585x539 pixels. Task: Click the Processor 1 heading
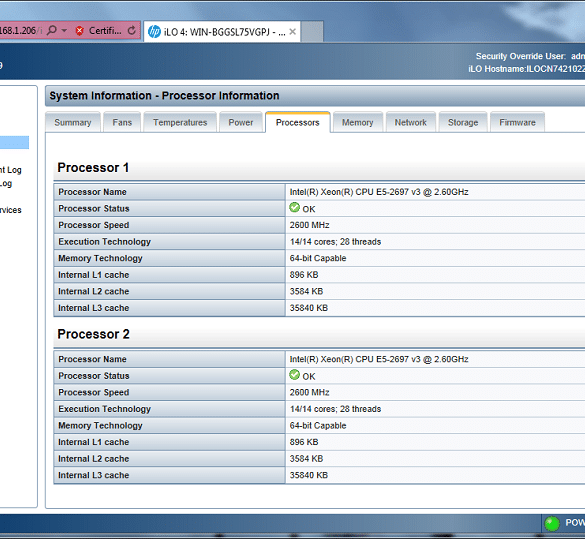(x=93, y=167)
